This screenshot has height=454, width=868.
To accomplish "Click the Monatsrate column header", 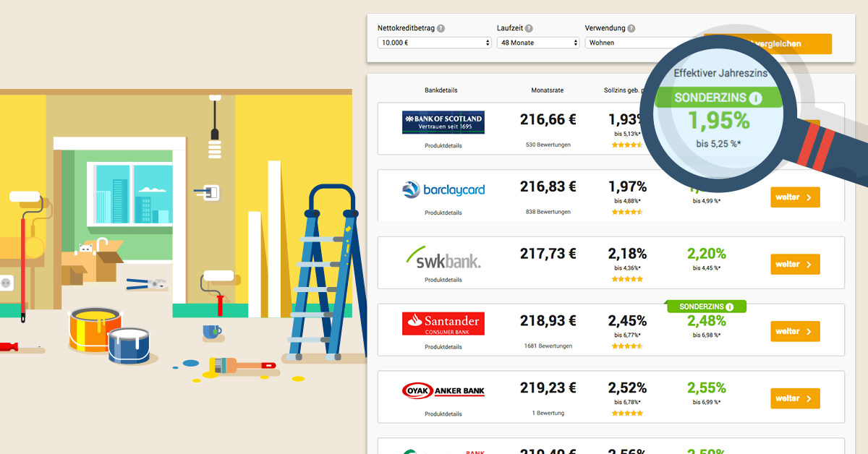I will pos(548,90).
